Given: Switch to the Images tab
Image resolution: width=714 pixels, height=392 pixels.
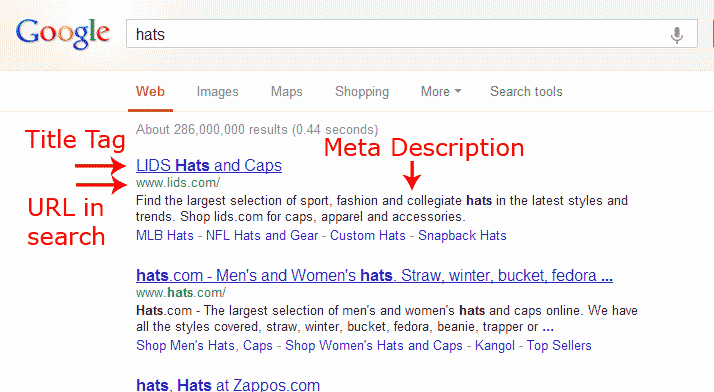Looking at the screenshot, I should [218, 92].
